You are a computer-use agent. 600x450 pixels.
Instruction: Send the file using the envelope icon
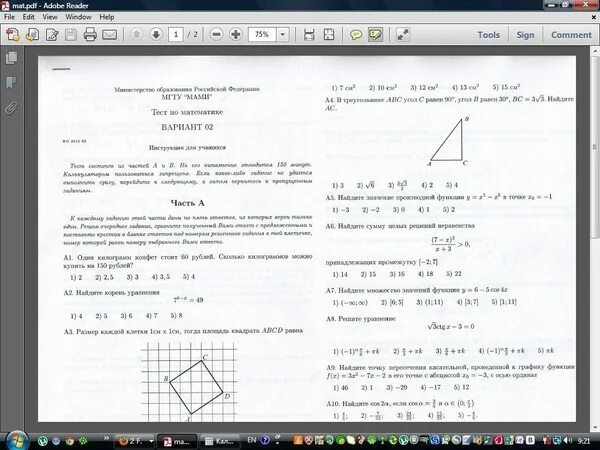(x=109, y=35)
